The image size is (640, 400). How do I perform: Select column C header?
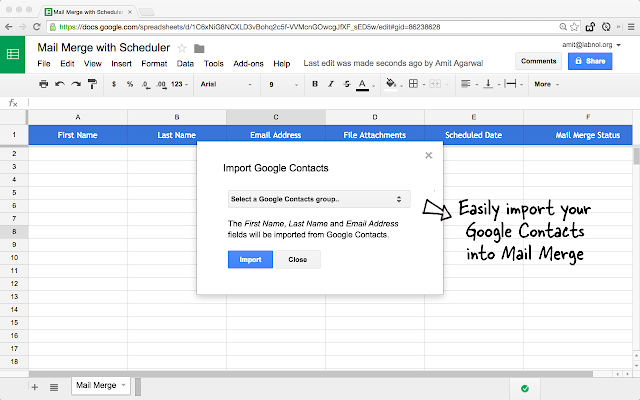click(276, 117)
